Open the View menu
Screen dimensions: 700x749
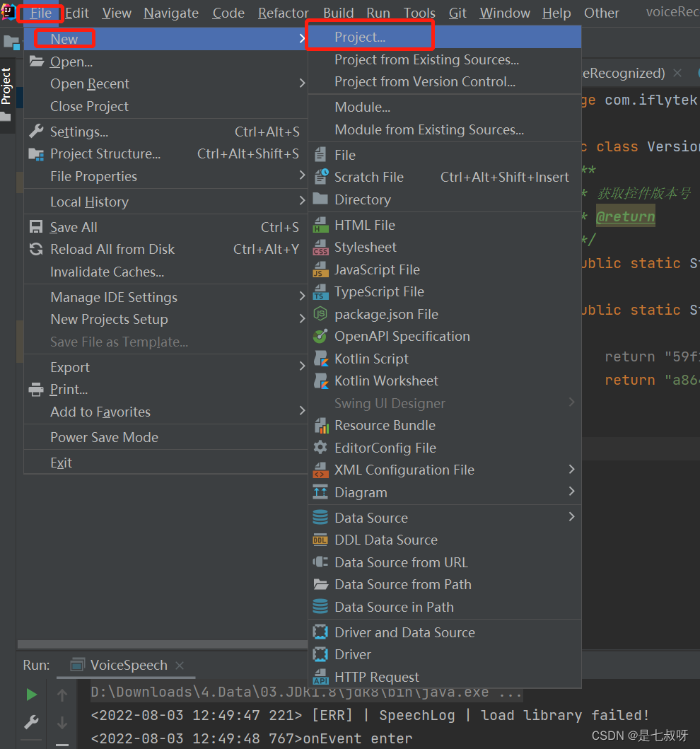click(117, 13)
